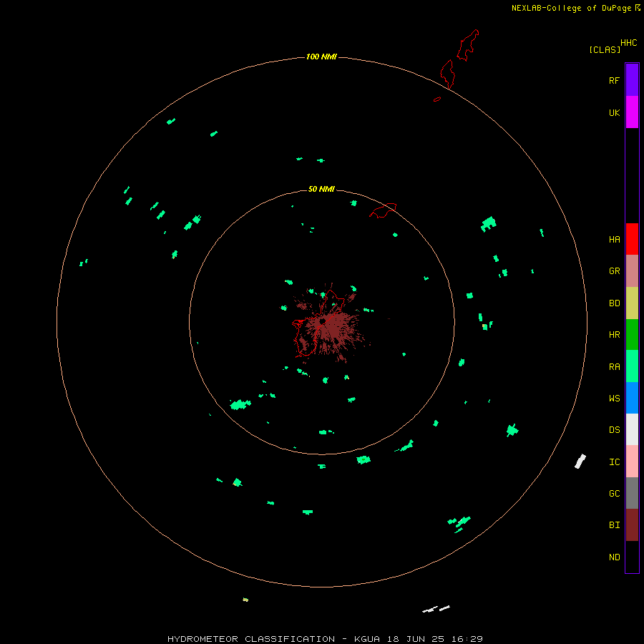Click the HA red legend swatch
This screenshot has height=644, width=644.
632,239
